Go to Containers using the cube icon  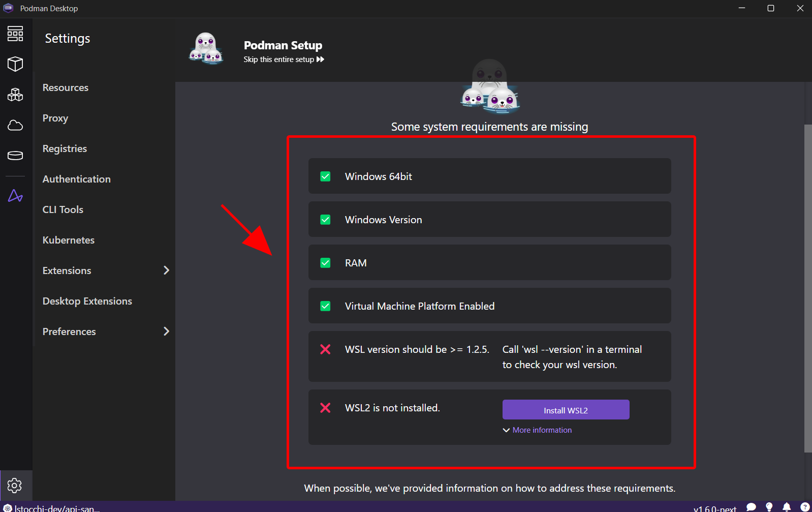pos(15,64)
